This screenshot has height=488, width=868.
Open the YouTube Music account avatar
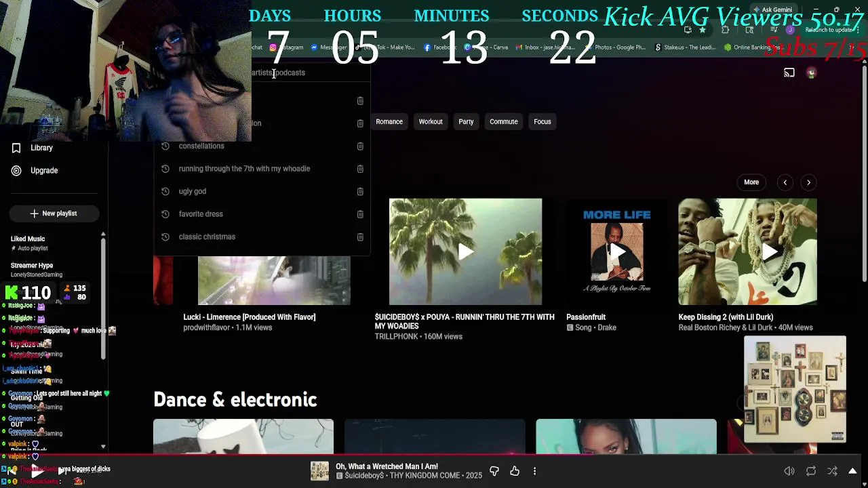pyautogui.click(x=811, y=73)
